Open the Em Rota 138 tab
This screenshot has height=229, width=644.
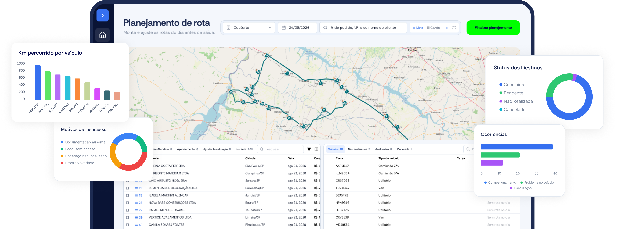(x=244, y=149)
